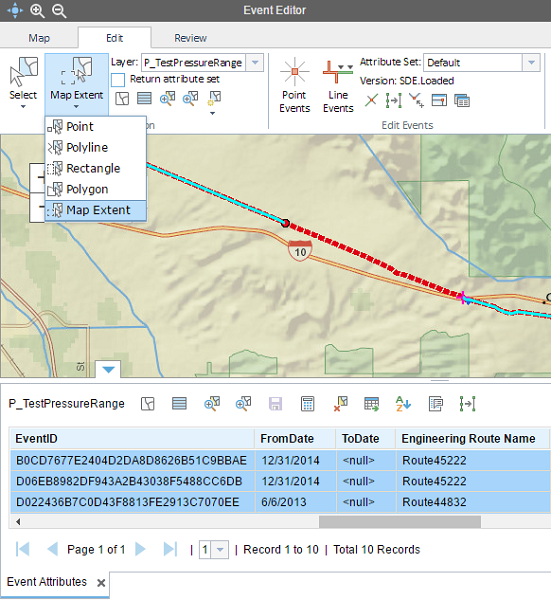This screenshot has width=551, height=600.
Task: Click the table export green arrow icon
Action: pos(372,404)
